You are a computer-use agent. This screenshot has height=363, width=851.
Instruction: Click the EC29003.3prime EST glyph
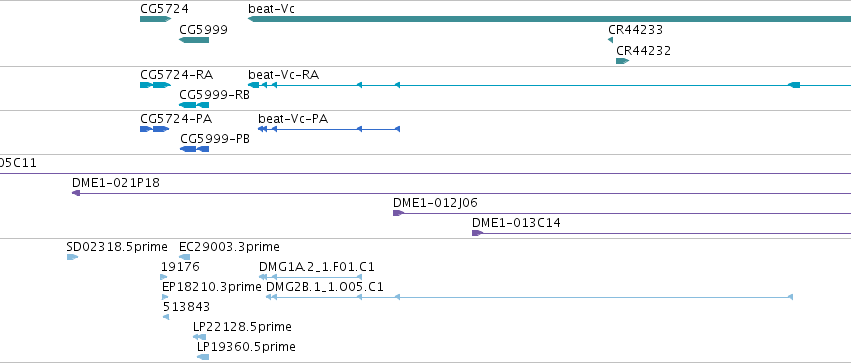pos(185,257)
